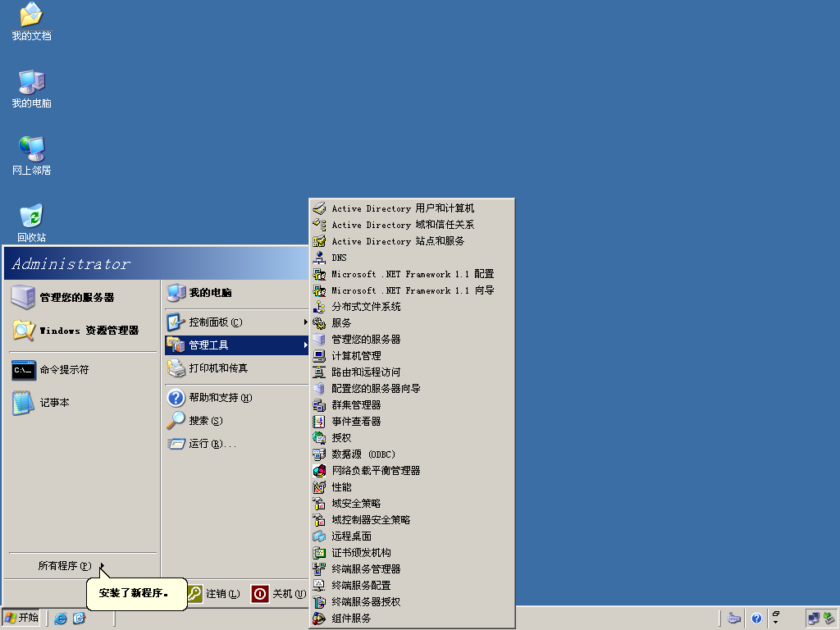The image size is (840, 630).
Task: Open 记事本 from Start menu
Action: click(83, 402)
